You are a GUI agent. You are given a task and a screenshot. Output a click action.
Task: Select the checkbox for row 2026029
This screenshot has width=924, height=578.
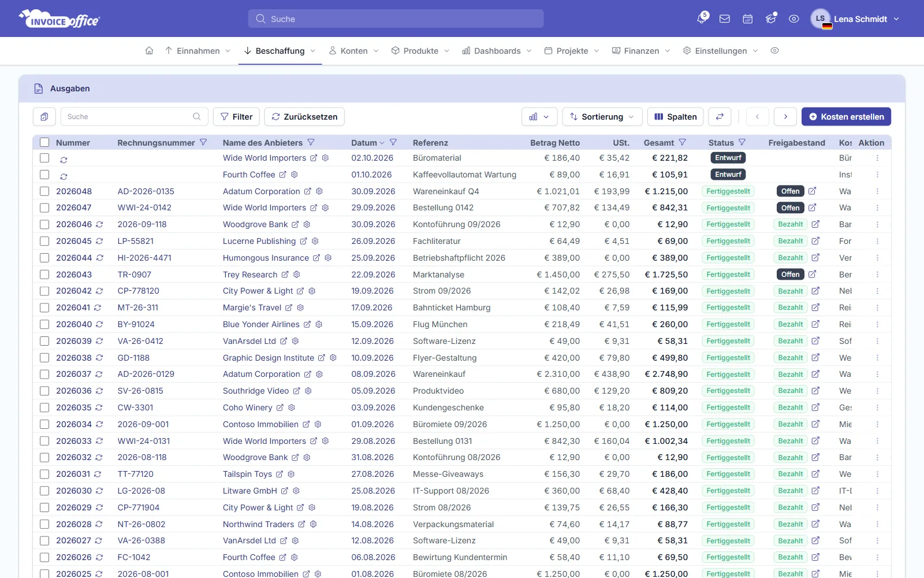pos(44,507)
